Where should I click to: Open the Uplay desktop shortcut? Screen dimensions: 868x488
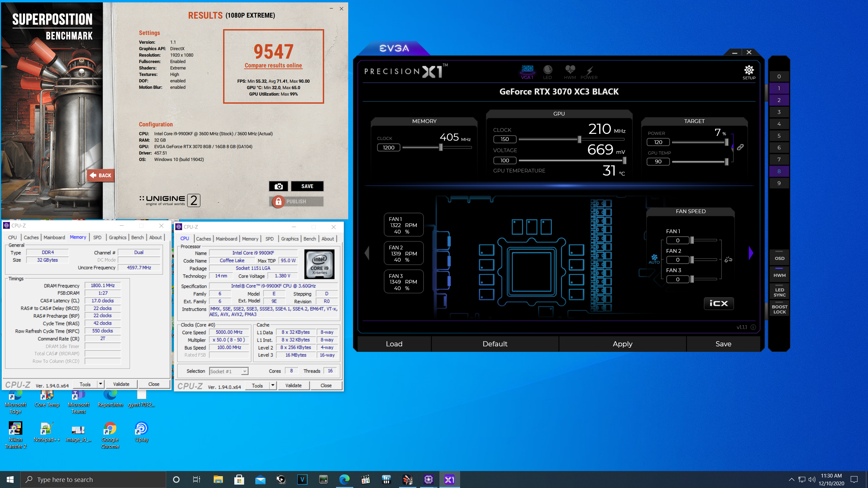[141, 432]
